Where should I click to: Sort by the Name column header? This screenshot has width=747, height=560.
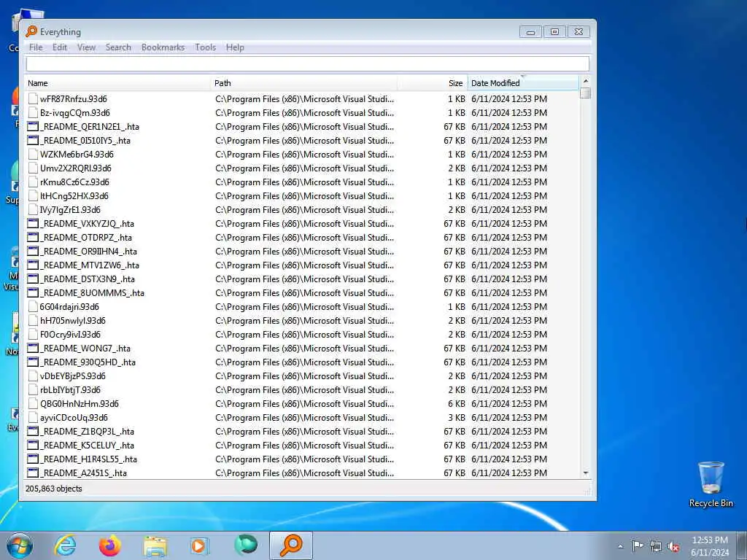(117, 83)
